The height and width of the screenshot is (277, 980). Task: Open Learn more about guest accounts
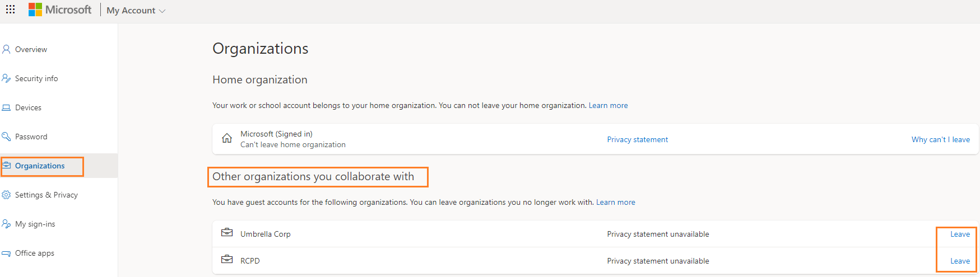[x=616, y=202]
